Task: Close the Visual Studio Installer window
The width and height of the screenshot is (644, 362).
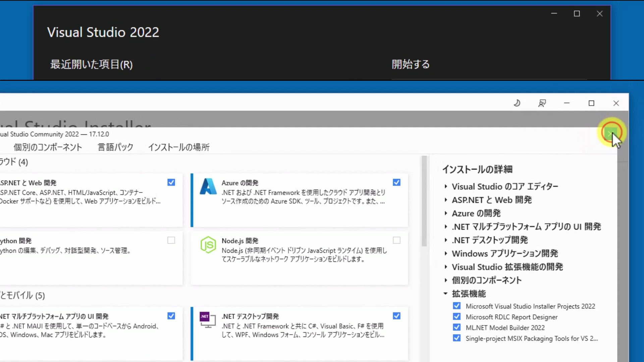Action: [616, 103]
